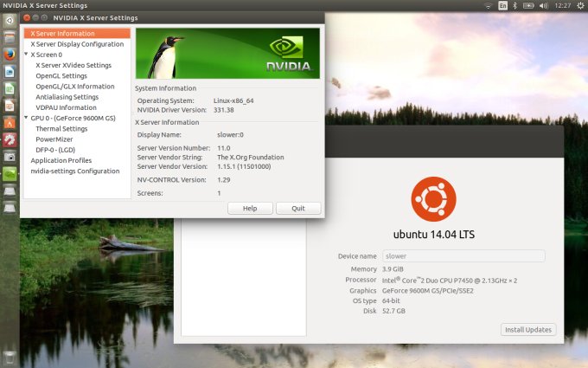Open the 12:27 clock menu
588x368 pixels.
click(x=563, y=6)
